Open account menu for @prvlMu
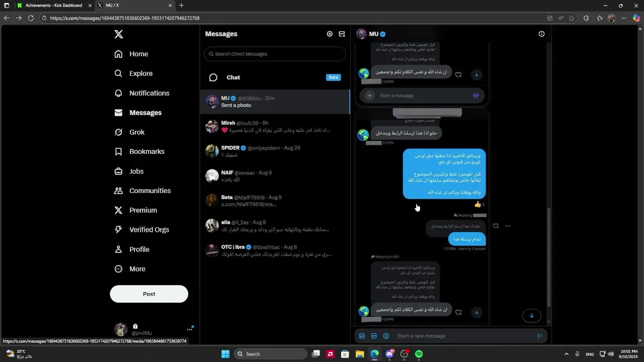Image resolution: width=644 pixels, height=362 pixels. pyautogui.click(x=190, y=329)
